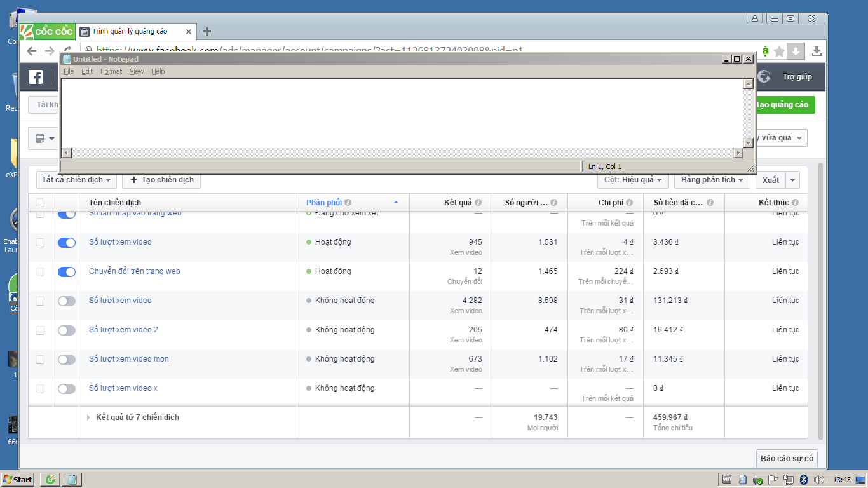The image size is (868, 488).
Task: Turn off the Chuyển đổi trên trang web toggle
Action: (67, 271)
